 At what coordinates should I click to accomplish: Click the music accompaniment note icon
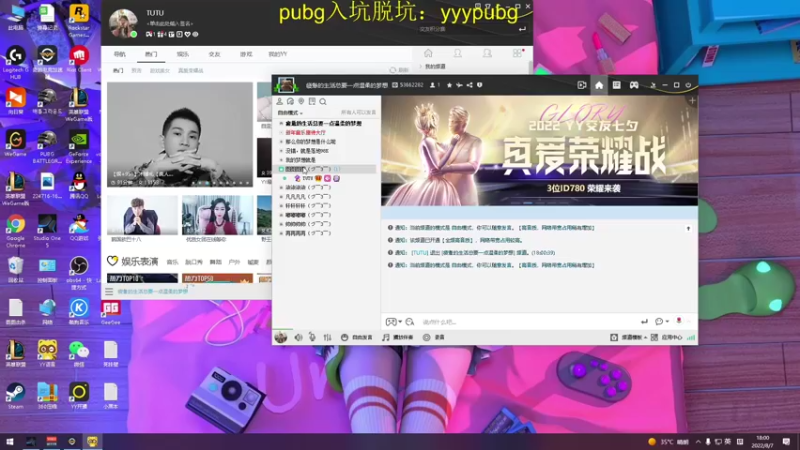[x=386, y=337]
